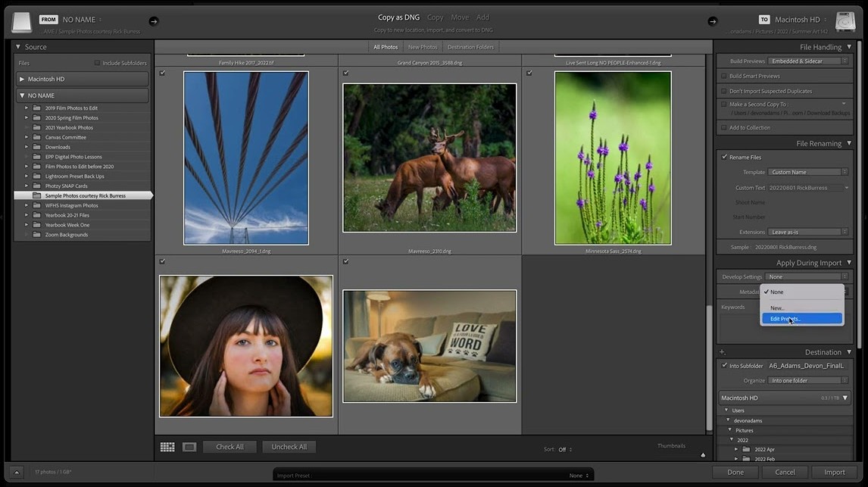This screenshot has width=868, height=487.
Task: Enable Make a Second Copy To
Action: [723, 104]
